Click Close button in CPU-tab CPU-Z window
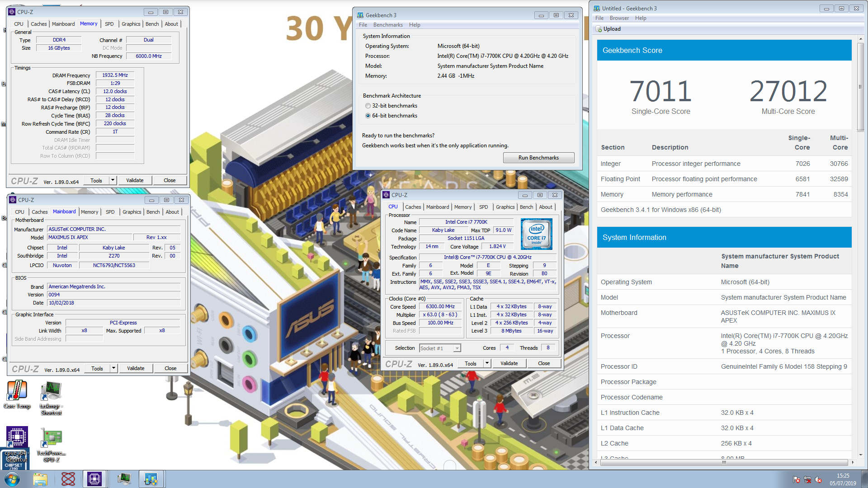Viewport: 868px width, 488px height. coord(544,363)
